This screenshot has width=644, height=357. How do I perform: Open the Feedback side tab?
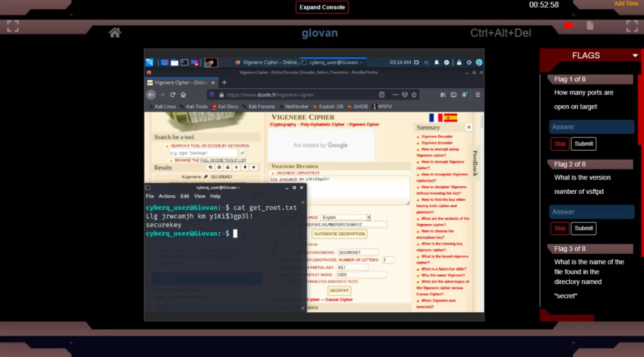click(x=475, y=163)
